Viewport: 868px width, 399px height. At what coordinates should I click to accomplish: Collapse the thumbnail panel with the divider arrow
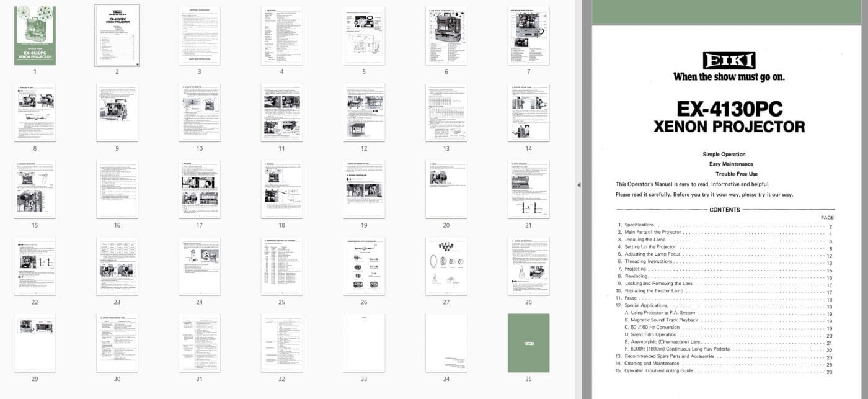pyautogui.click(x=579, y=185)
